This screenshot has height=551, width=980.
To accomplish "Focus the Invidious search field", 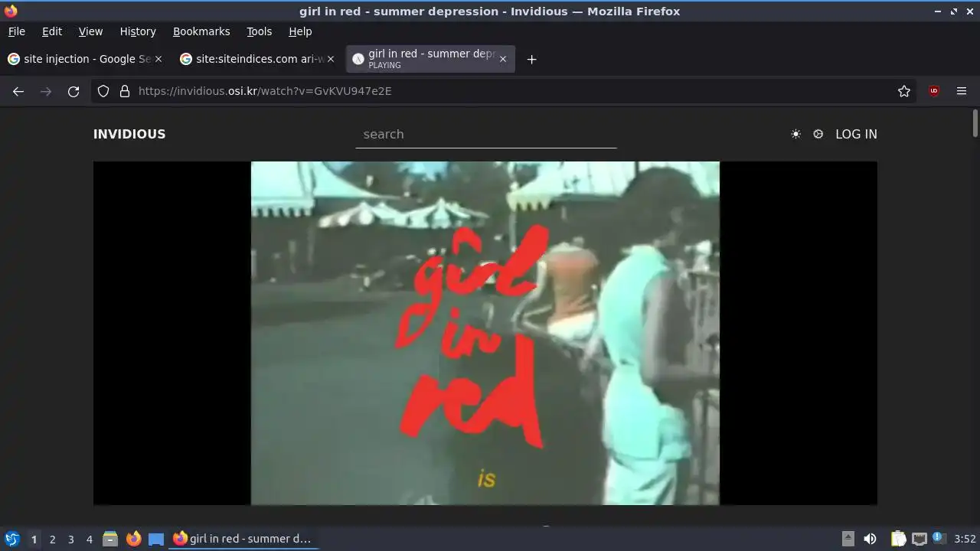I will [x=486, y=134].
